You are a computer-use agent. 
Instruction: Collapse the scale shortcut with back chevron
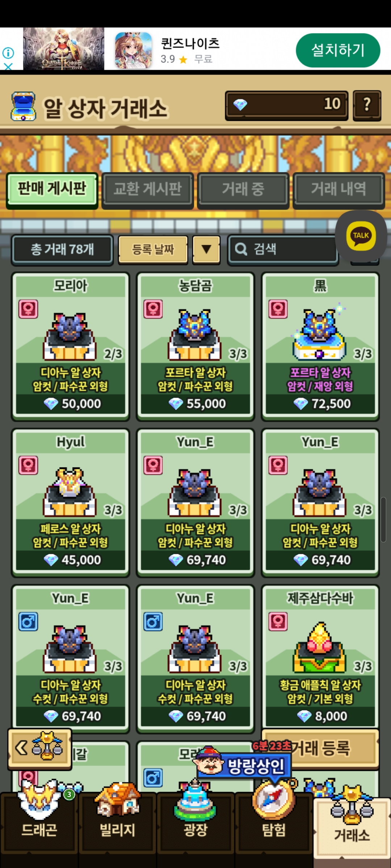pos(40,748)
